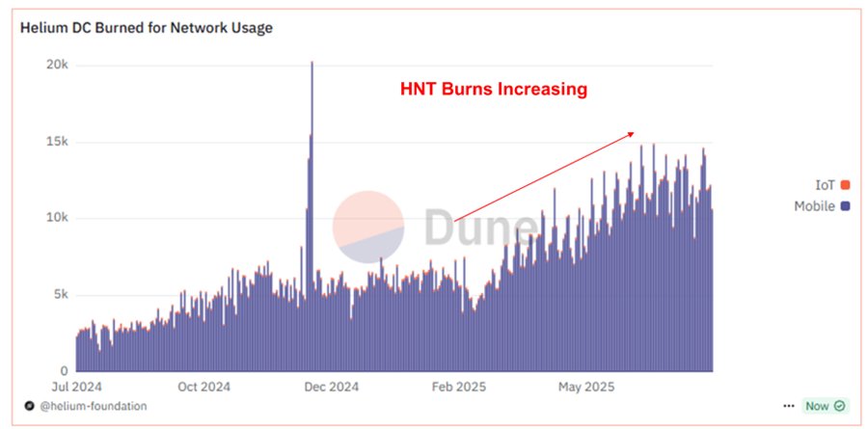
Task: Click the Feb 2025 x-axis label
Action: tap(459, 387)
